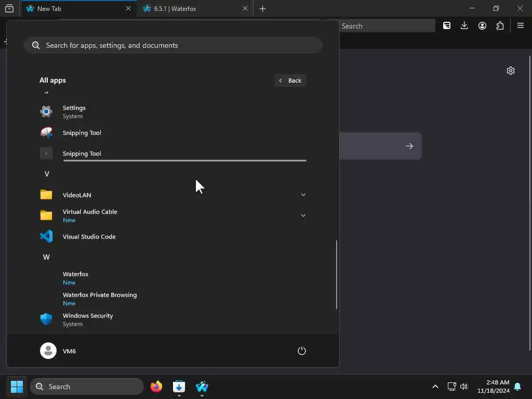Open Waterfox downloads panel
This screenshot has width=532, height=399.
point(464,26)
